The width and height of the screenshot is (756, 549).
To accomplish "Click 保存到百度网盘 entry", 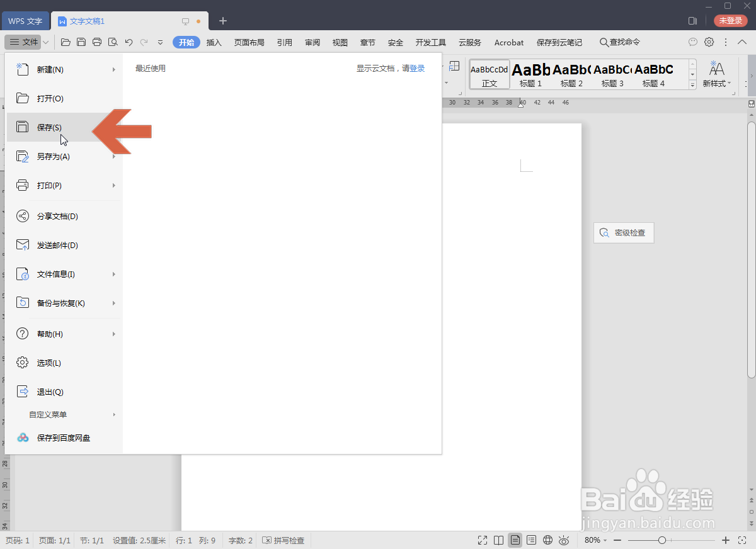I will pos(64,438).
